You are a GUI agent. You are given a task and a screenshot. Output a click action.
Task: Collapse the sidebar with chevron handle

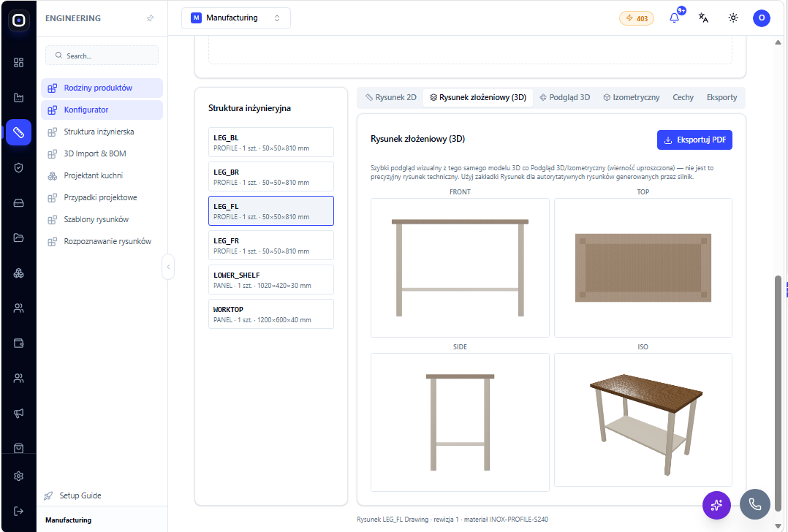(x=168, y=267)
